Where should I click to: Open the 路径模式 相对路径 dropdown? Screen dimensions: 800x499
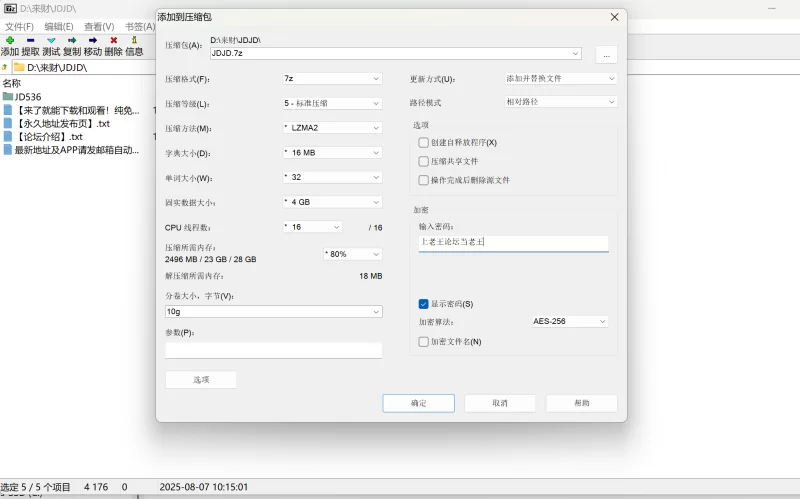click(x=561, y=102)
